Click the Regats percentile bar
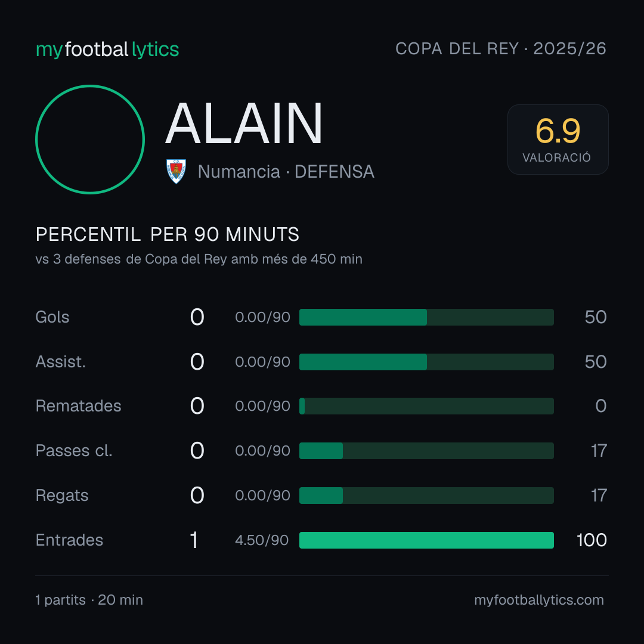This screenshot has height=644, width=644. click(x=426, y=496)
